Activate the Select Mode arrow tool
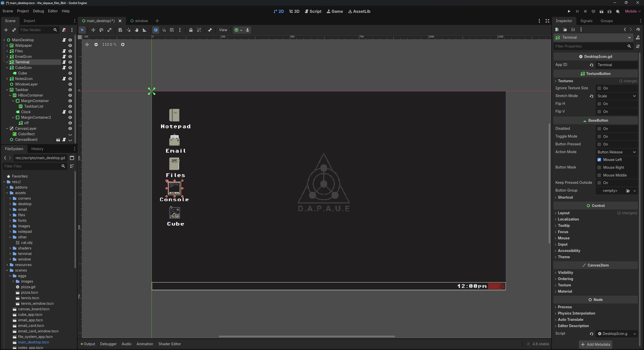644x350 pixels. 82,30
